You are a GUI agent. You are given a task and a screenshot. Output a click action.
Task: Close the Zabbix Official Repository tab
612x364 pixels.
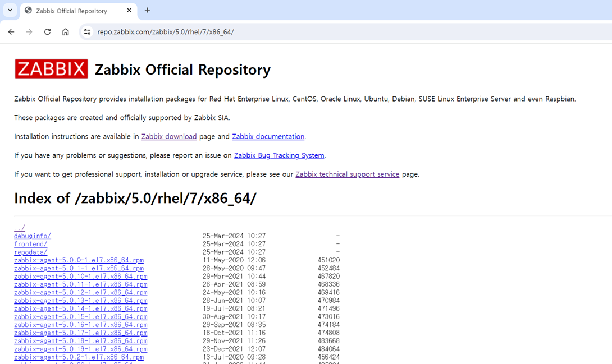[129, 11]
